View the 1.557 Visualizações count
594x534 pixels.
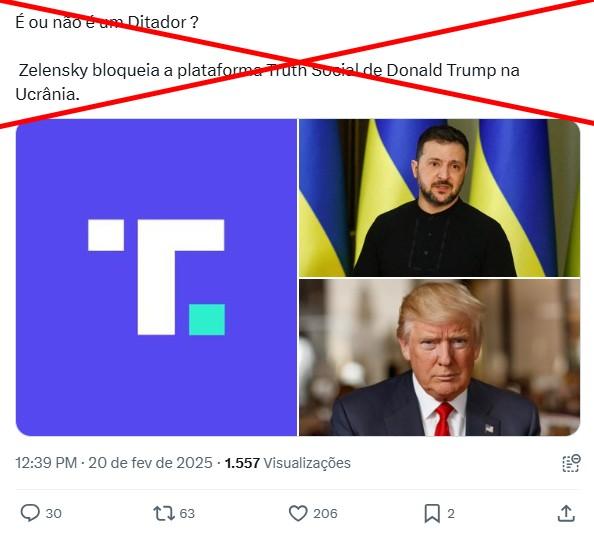click(288, 463)
